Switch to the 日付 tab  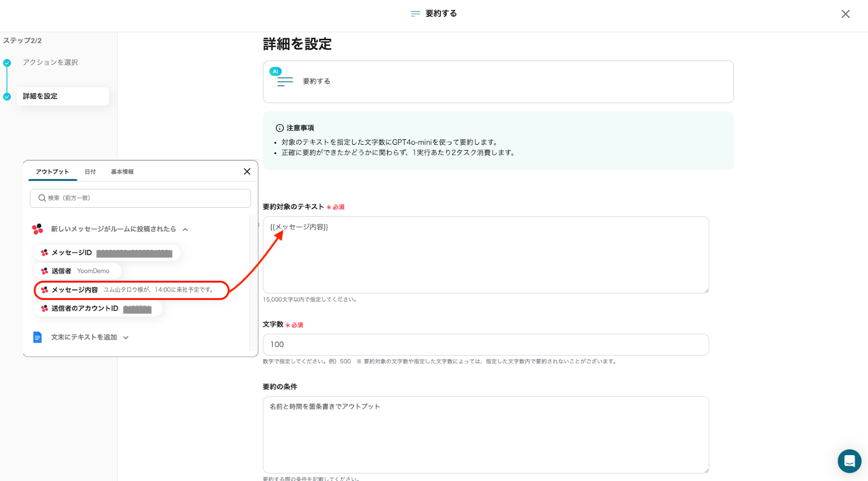tap(90, 172)
